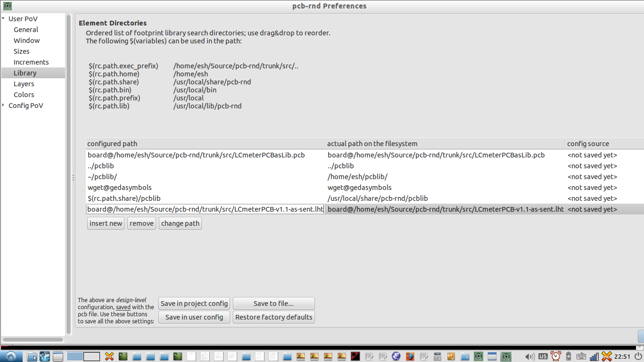
Task: Launch the calculator from the taskbar
Action: (438, 357)
